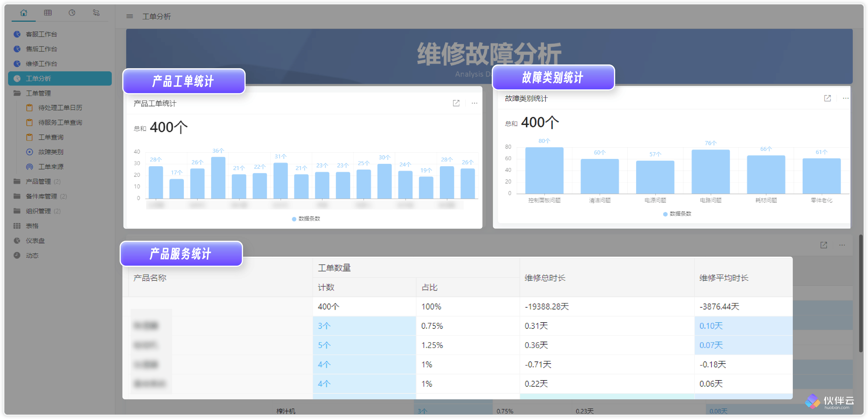Open 待处理工单日历
The height and width of the screenshot is (419, 868).
pyautogui.click(x=60, y=108)
